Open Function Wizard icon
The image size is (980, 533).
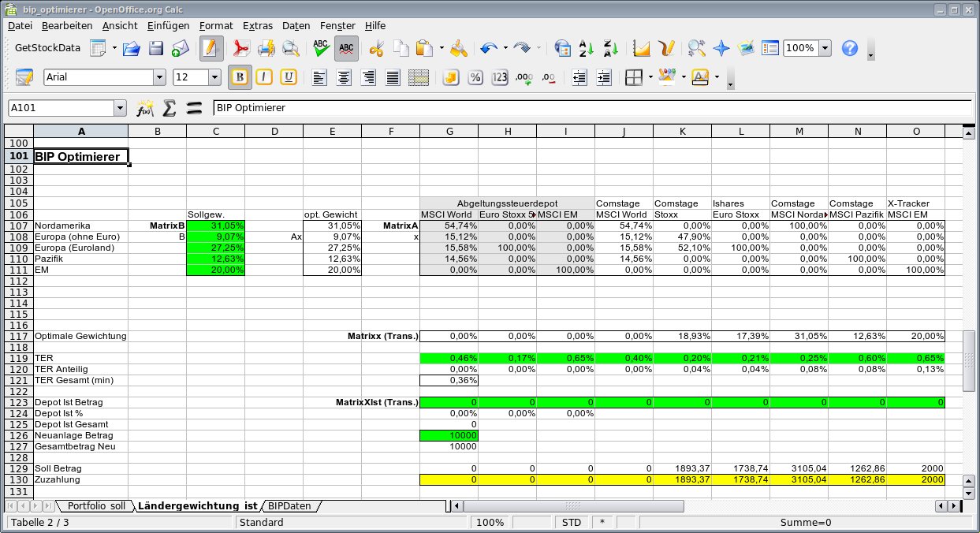tap(144, 108)
